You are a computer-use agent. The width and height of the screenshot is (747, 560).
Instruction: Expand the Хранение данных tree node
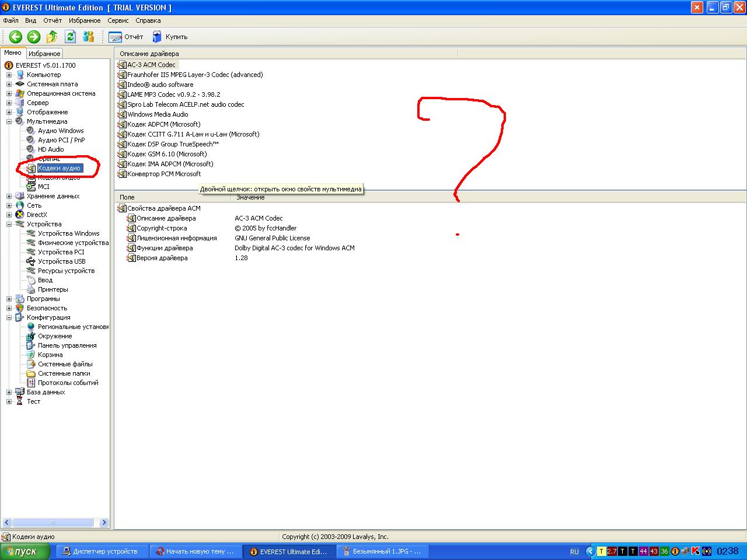pos(9,196)
